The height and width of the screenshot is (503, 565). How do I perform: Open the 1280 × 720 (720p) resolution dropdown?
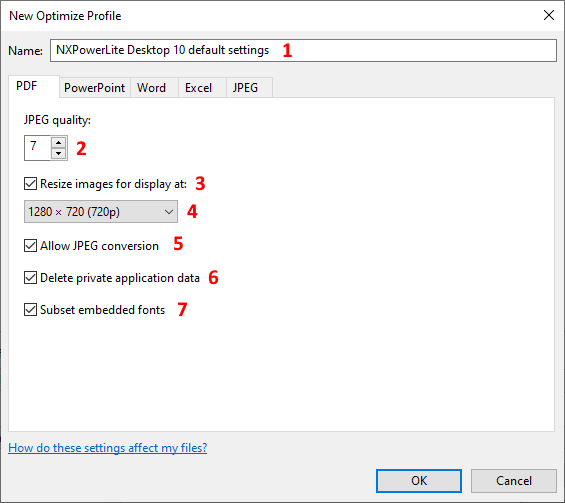coord(101,212)
